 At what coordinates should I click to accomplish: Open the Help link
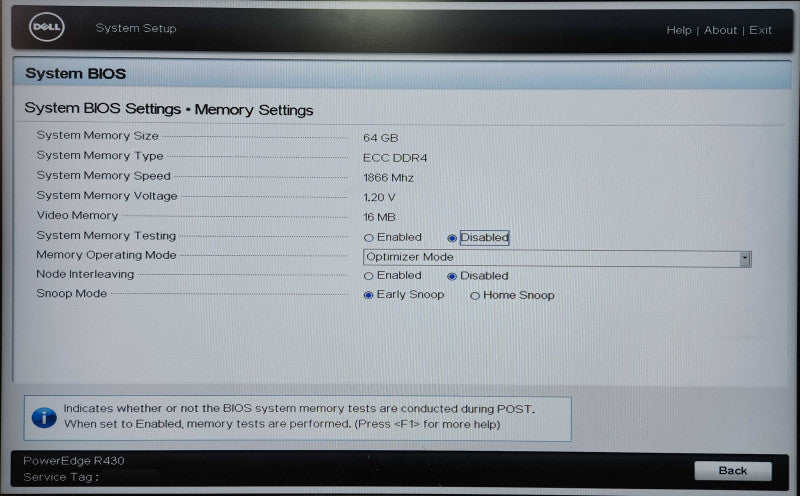679,30
